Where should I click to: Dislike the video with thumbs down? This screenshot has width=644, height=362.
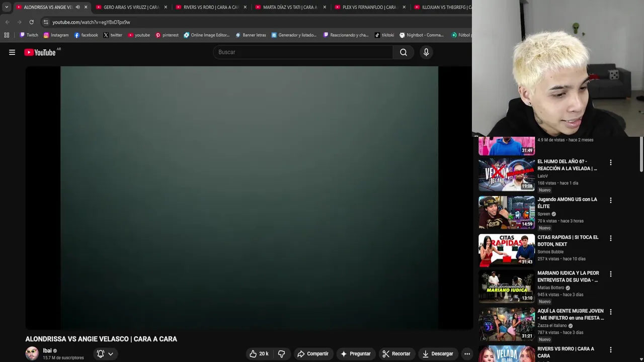click(282, 354)
